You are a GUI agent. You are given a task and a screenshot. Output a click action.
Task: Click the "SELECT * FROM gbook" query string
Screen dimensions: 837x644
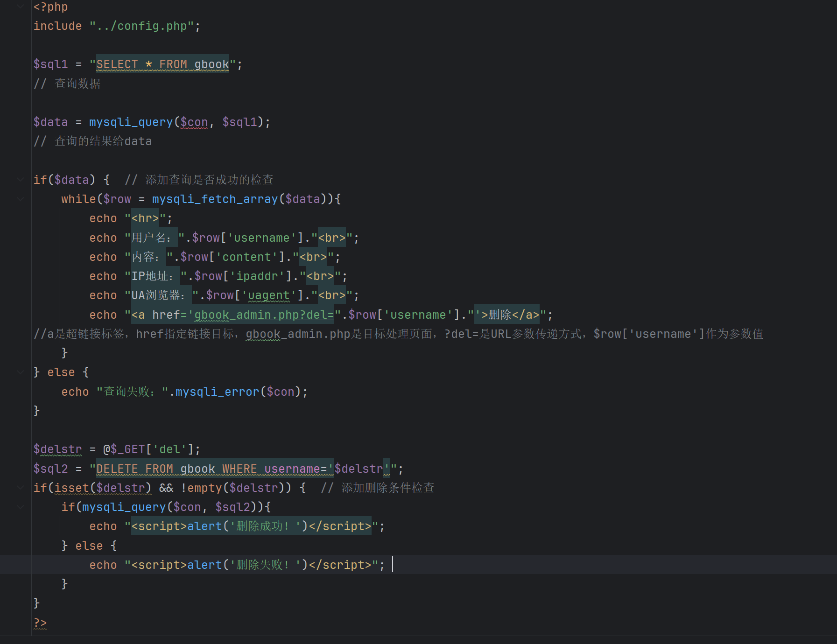click(x=162, y=64)
